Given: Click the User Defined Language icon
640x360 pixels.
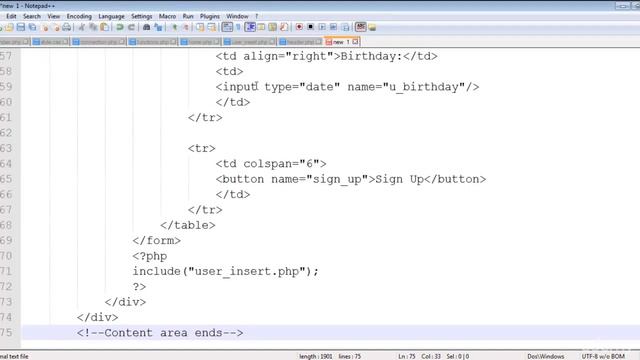Looking at the screenshot, I should tap(261, 27).
